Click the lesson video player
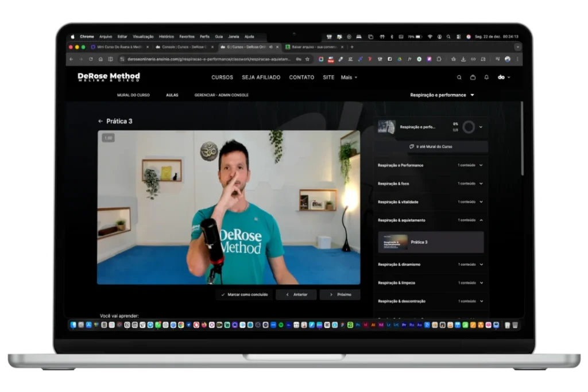 point(229,207)
